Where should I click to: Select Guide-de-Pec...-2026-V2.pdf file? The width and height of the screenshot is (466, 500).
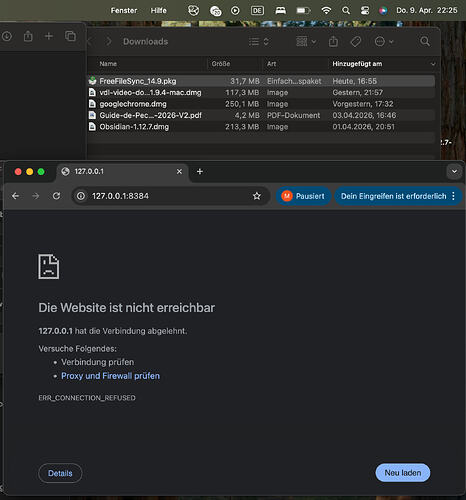261,115
